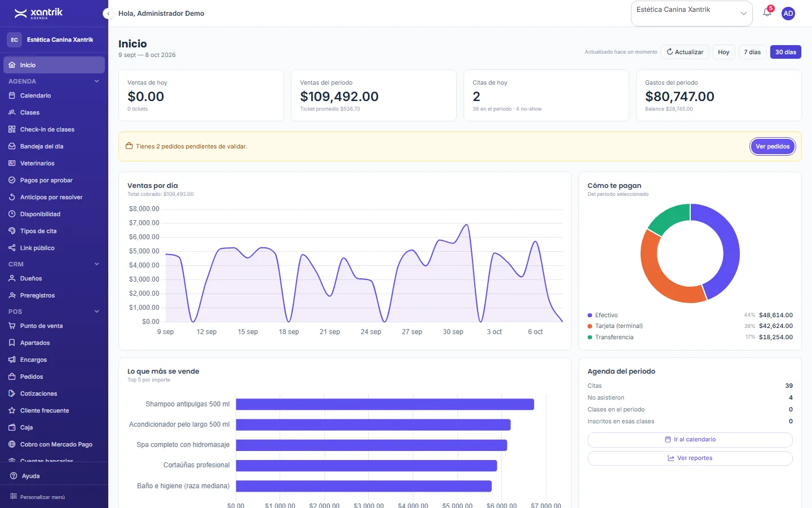
Task: Click the Actualizar button
Action: 685,52
